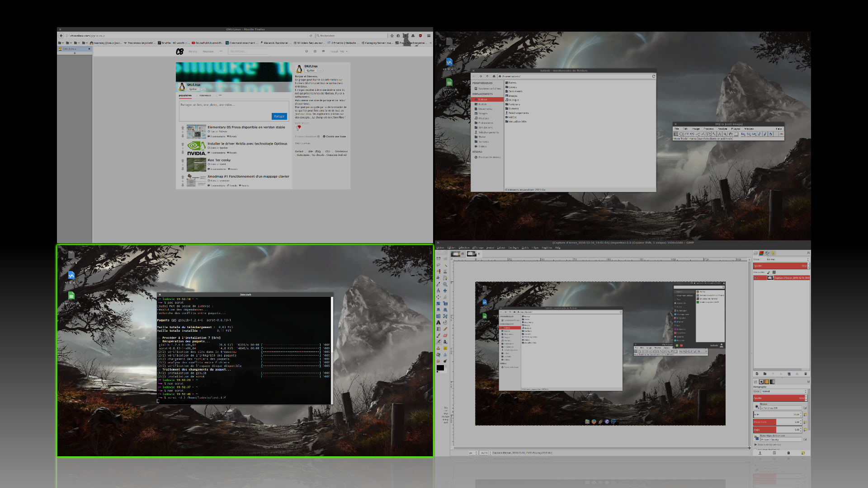Bookmark the page with Firefox star icon
This screenshot has width=868, height=488.
pos(392,36)
